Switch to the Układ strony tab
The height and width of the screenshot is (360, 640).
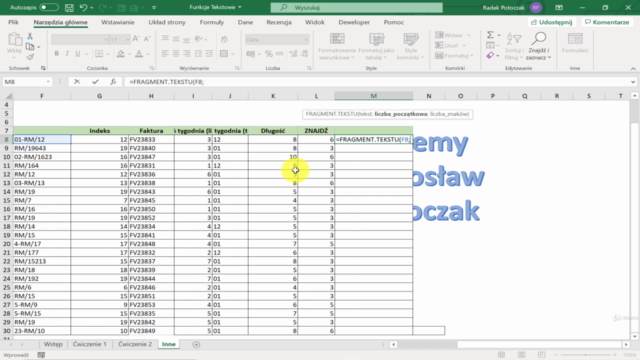(x=167, y=22)
